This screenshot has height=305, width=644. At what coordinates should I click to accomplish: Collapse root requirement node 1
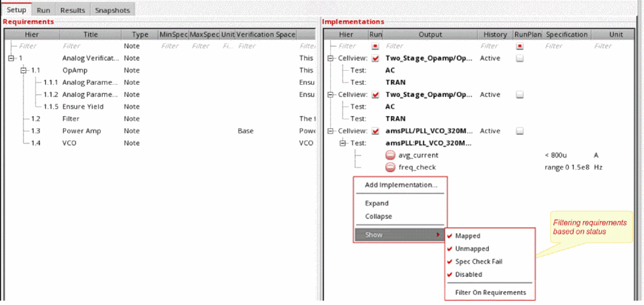click(11, 58)
